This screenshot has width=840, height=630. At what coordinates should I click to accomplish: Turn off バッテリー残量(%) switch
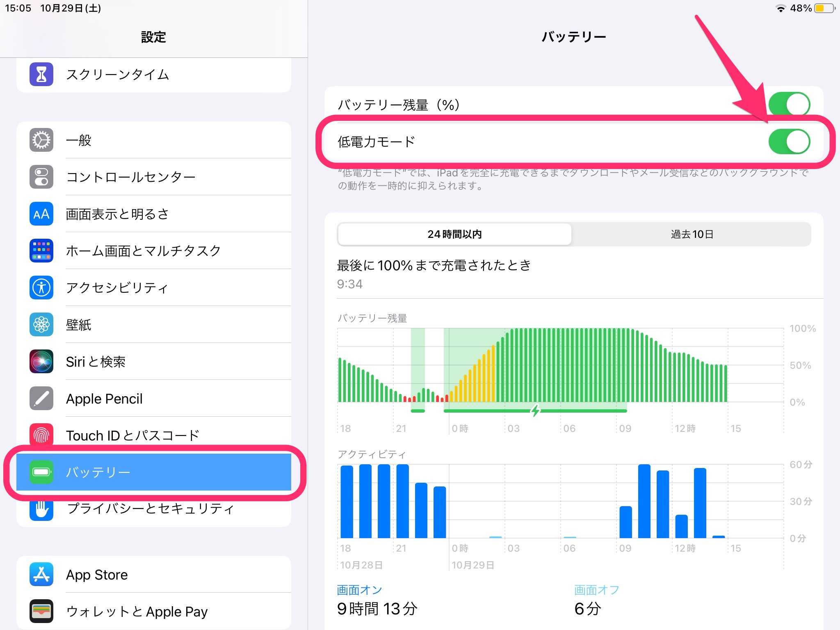click(789, 105)
